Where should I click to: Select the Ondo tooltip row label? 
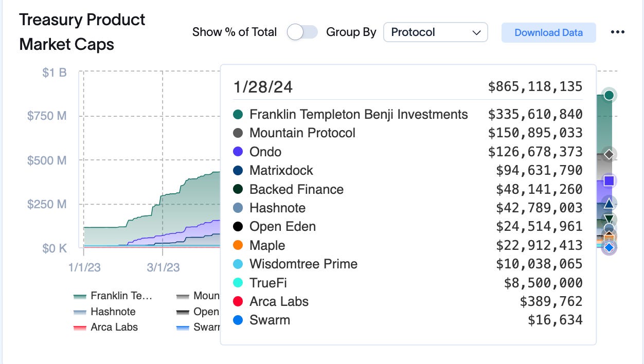265,152
